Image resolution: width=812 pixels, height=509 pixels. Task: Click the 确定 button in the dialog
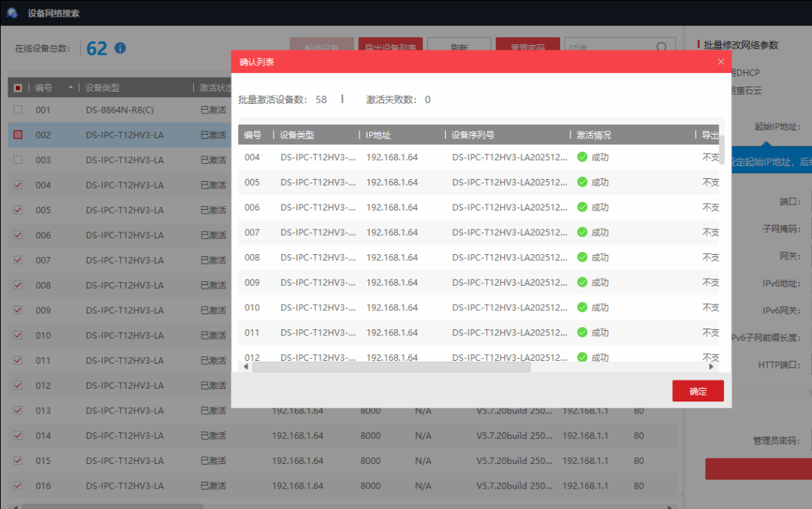pyautogui.click(x=698, y=391)
